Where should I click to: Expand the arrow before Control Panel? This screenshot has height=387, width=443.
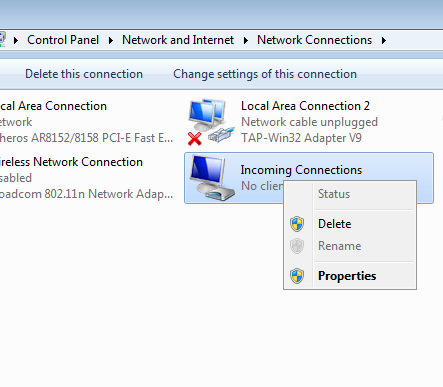click(x=16, y=40)
